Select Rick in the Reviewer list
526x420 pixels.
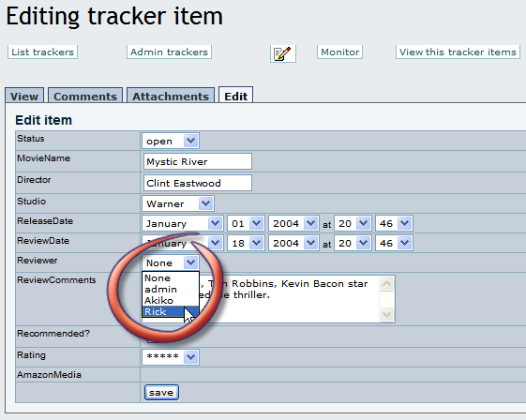point(171,311)
